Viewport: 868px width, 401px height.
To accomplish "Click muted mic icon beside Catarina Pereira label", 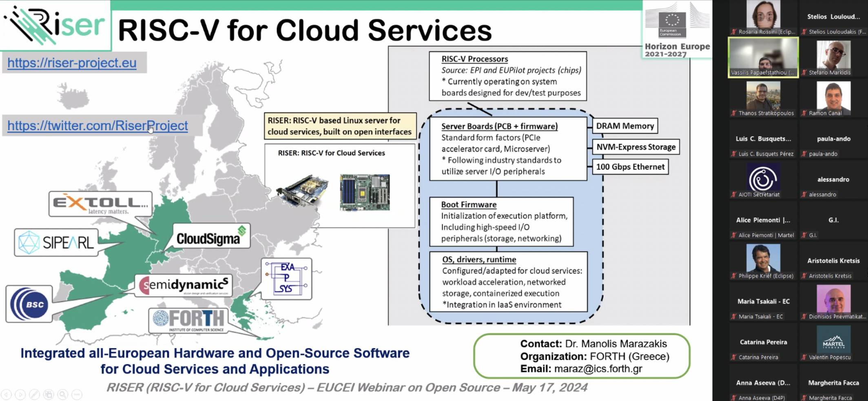I will [734, 357].
